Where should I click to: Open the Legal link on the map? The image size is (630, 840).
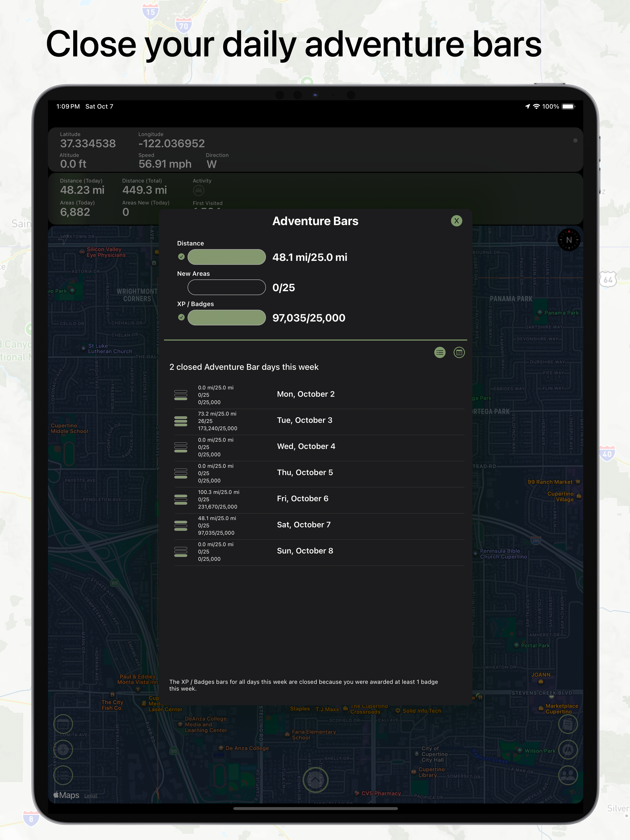[90, 795]
